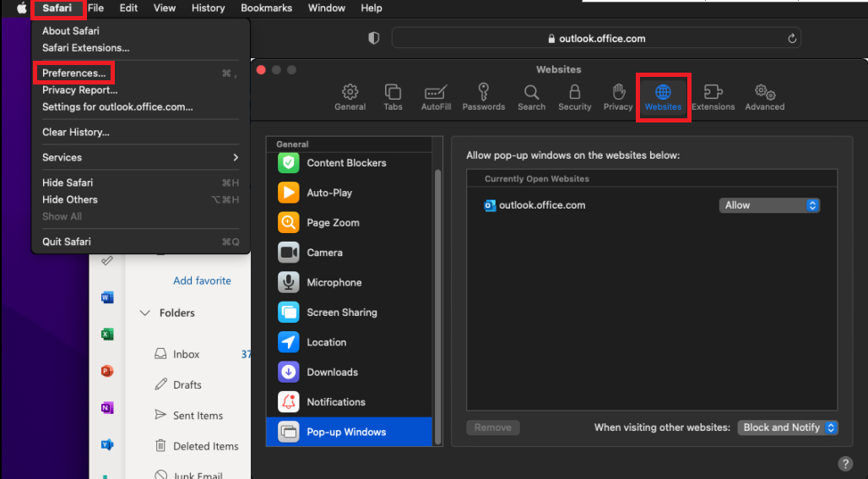This screenshot has height=479, width=868.
Task: Open the General preferences pane
Action: coord(350,96)
